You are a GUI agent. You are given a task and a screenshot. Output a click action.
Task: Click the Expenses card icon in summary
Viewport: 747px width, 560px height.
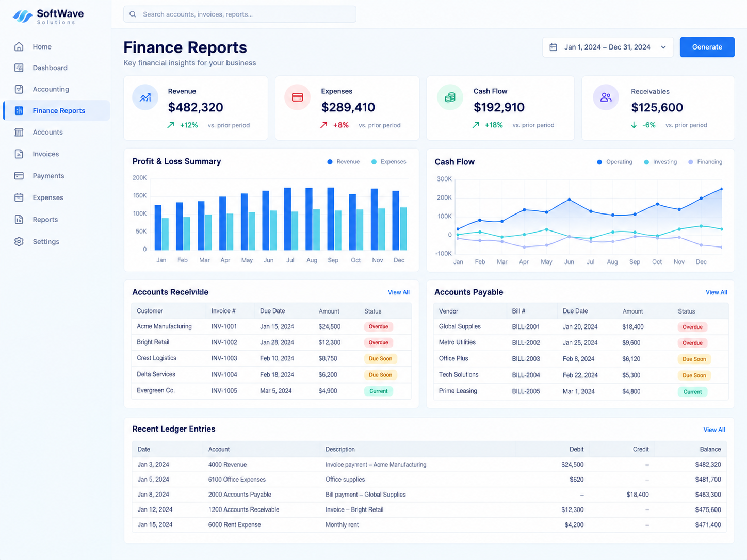click(298, 97)
